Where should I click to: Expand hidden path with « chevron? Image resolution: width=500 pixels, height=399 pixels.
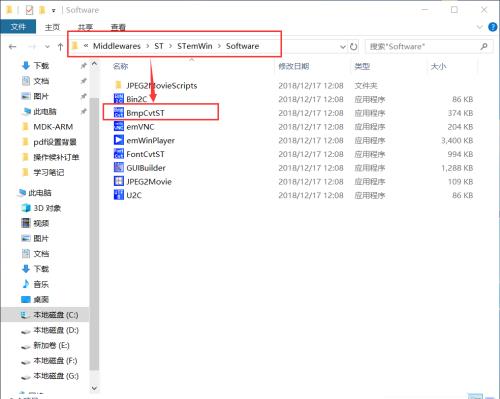(86, 46)
